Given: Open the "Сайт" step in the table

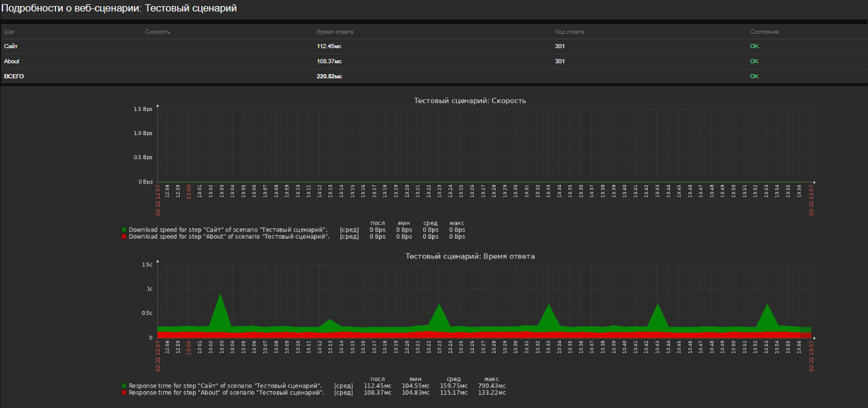Looking at the screenshot, I should tap(11, 46).
